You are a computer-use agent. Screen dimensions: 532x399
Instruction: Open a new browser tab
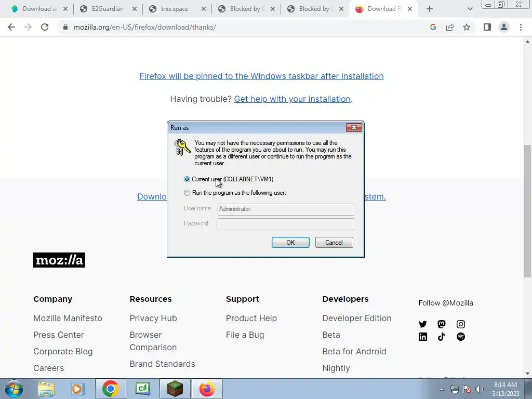click(x=430, y=9)
